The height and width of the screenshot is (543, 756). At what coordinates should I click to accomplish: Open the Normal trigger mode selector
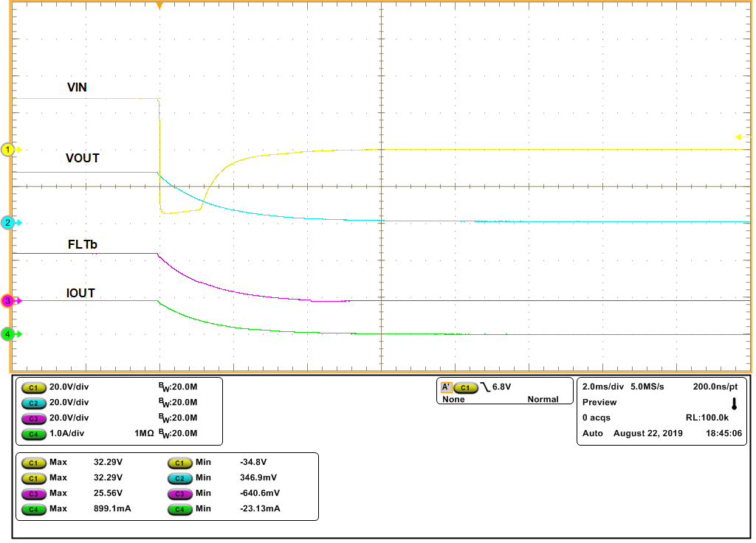[543, 399]
